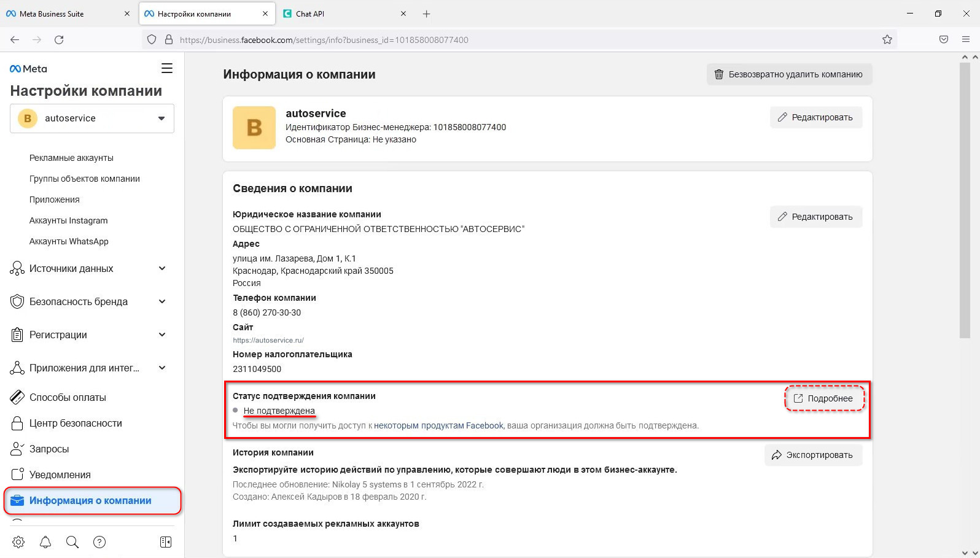
Task: Click the Pocket save icon in toolbar
Action: tap(944, 40)
